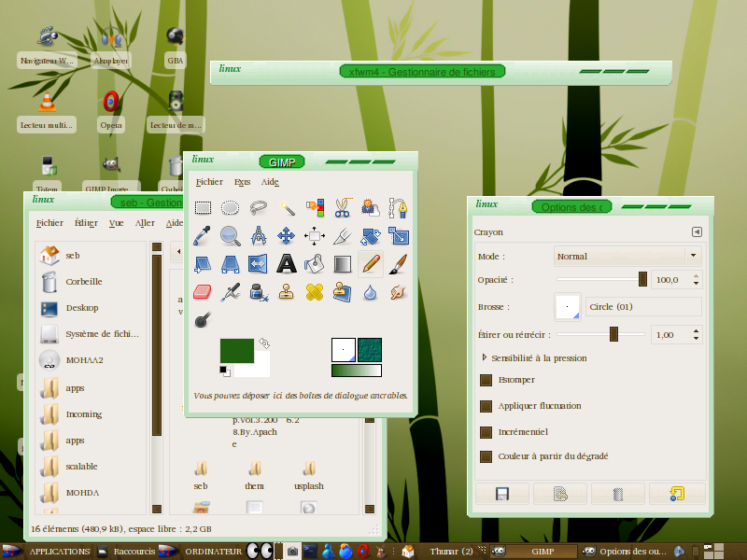The width and height of the screenshot is (747, 560).
Task: Open the Vue menu in Thunar
Action: click(x=116, y=223)
